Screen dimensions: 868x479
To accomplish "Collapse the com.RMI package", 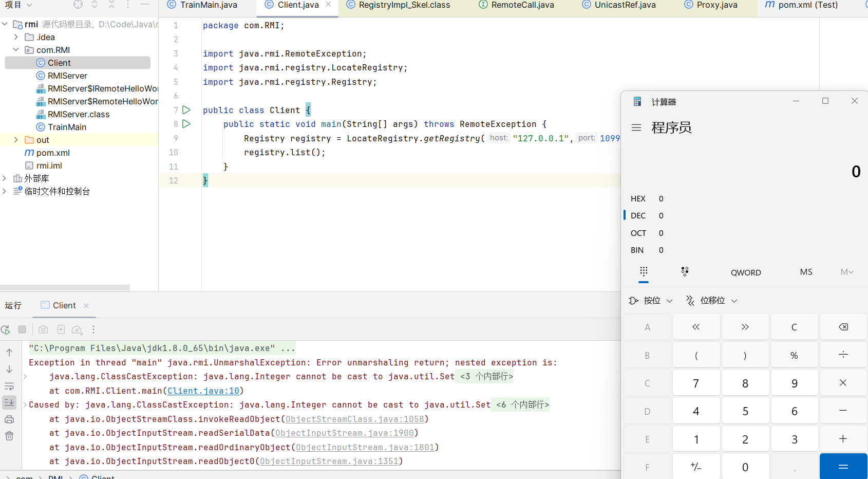I will 16,50.
